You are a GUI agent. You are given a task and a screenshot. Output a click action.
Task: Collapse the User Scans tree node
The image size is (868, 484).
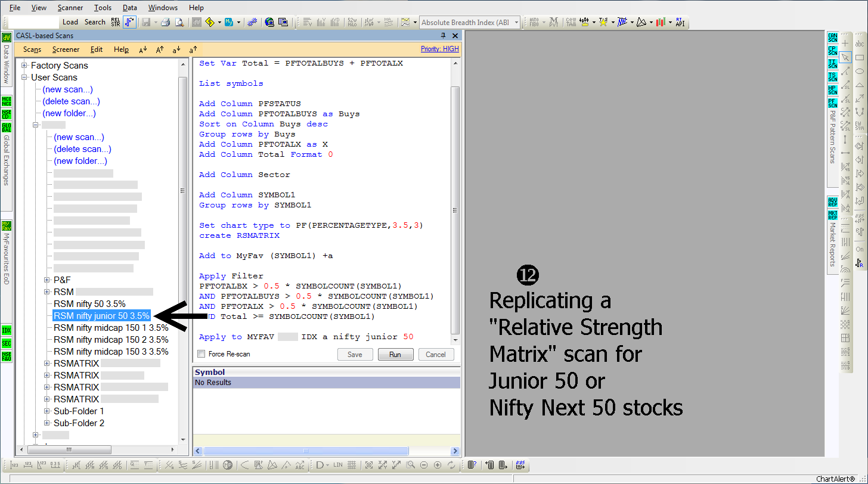(24, 77)
